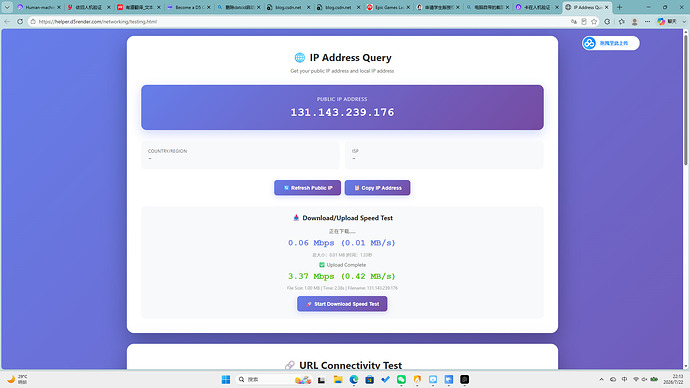Screen dimensions: 690x388
Task: Switch to the Epic Games tab
Action: pyautogui.click(x=388, y=7)
